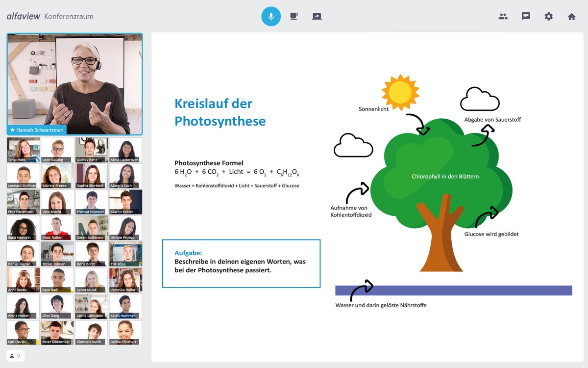This screenshot has width=588, height=368.
Task: Click the star icon beside Hannah Schwartzman
Action: pyautogui.click(x=12, y=130)
